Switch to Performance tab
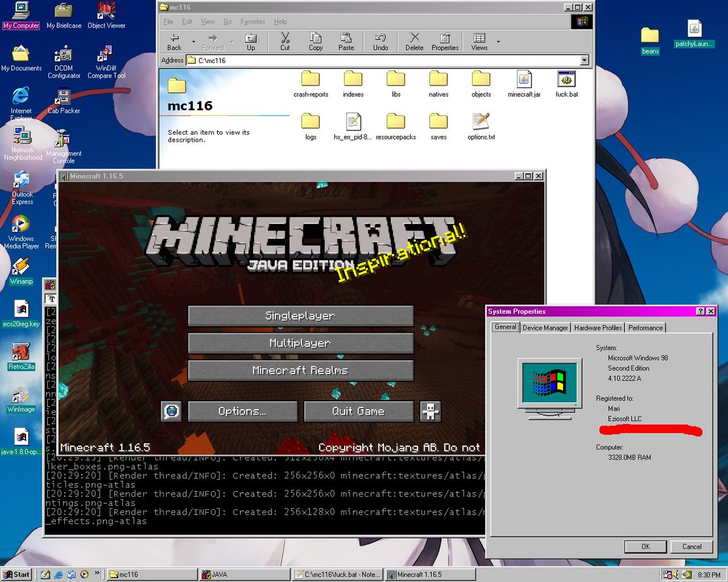The height and width of the screenshot is (582, 728). [x=645, y=328]
